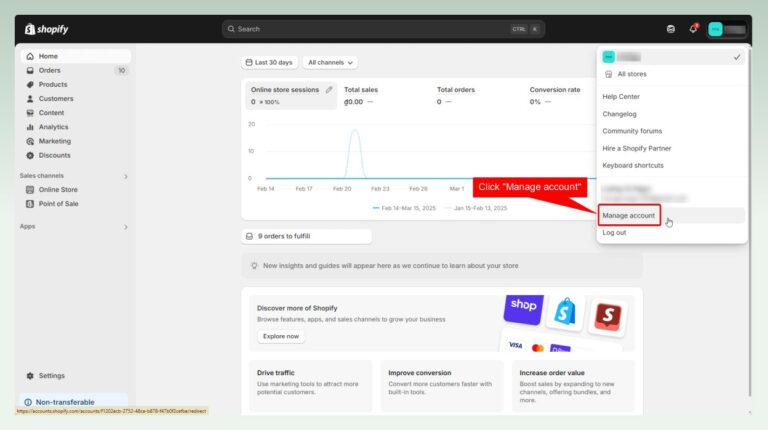Open Community forums
768x430 pixels.
click(x=632, y=131)
